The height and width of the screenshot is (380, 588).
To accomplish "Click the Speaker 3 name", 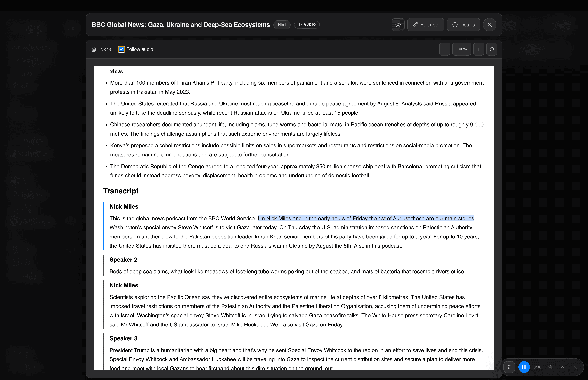I will pos(123,338).
